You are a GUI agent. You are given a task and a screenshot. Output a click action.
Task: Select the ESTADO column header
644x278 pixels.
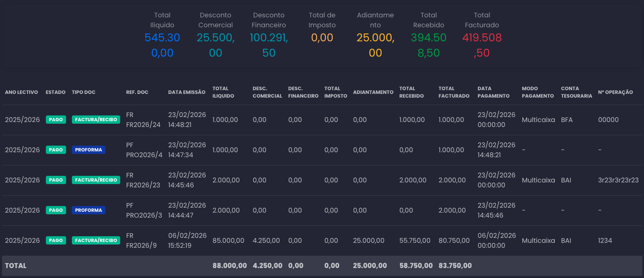click(55, 92)
